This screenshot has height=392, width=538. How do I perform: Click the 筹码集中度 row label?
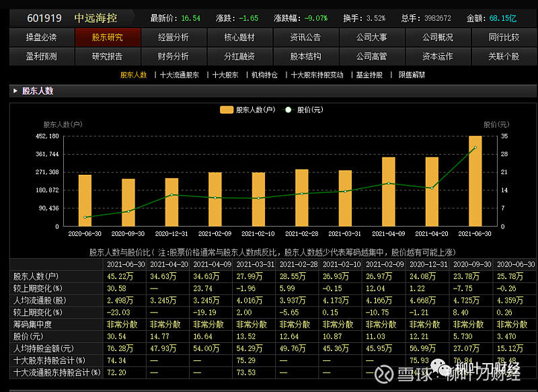click(x=32, y=325)
